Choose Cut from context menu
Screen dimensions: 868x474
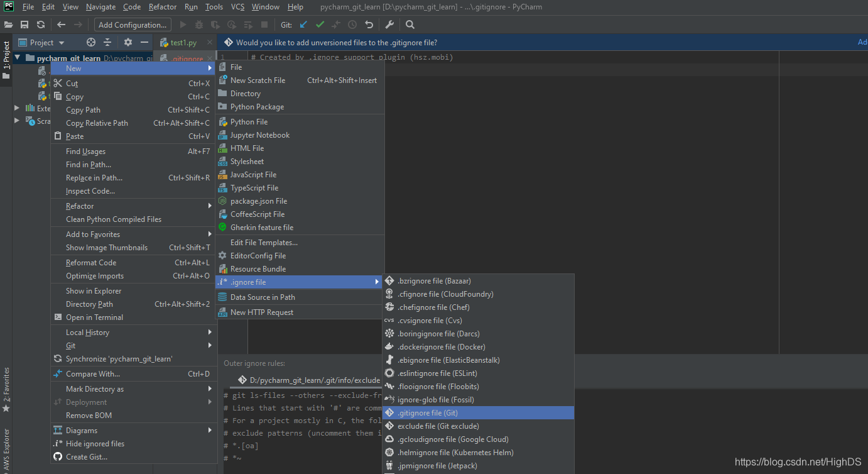coord(133,84)
